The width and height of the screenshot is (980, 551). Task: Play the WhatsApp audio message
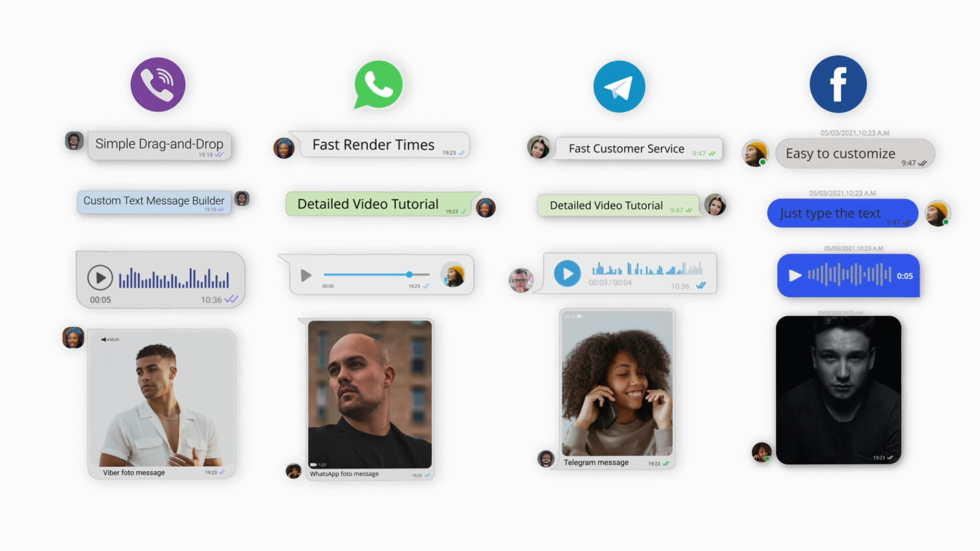[304, 274]
